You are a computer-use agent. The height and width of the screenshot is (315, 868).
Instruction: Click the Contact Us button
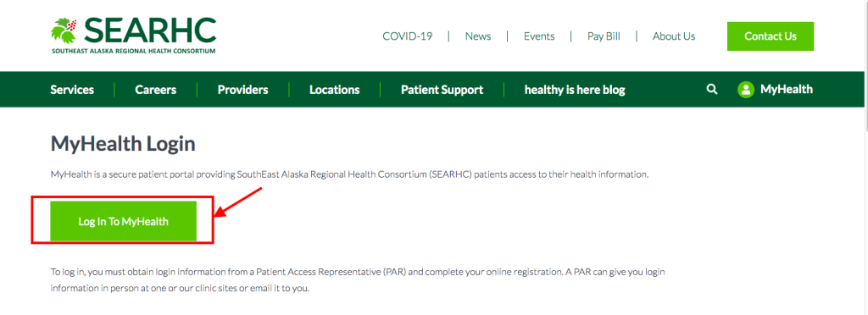771,36
